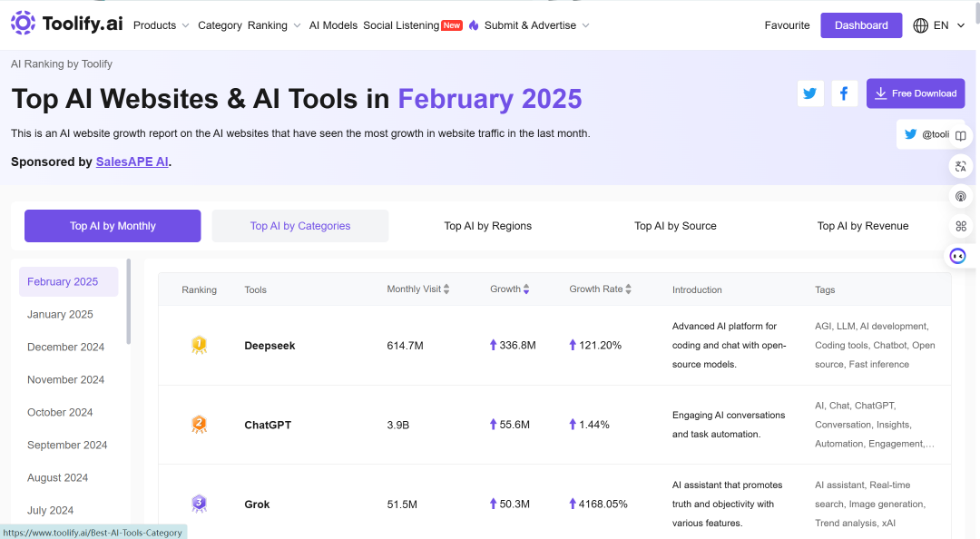Click the flame icon beside Submit & Advertise

click(474, 25)
